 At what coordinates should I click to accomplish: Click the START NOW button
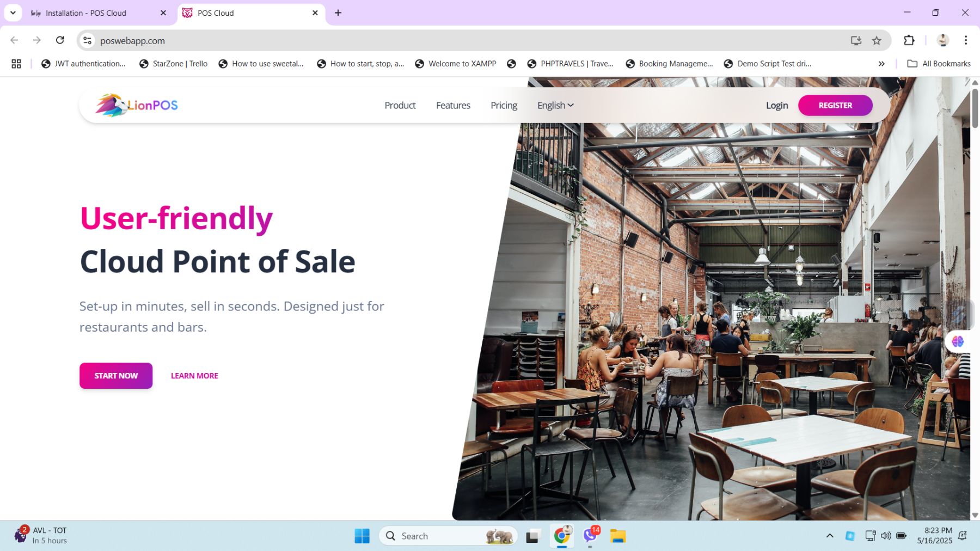point(116,376)
